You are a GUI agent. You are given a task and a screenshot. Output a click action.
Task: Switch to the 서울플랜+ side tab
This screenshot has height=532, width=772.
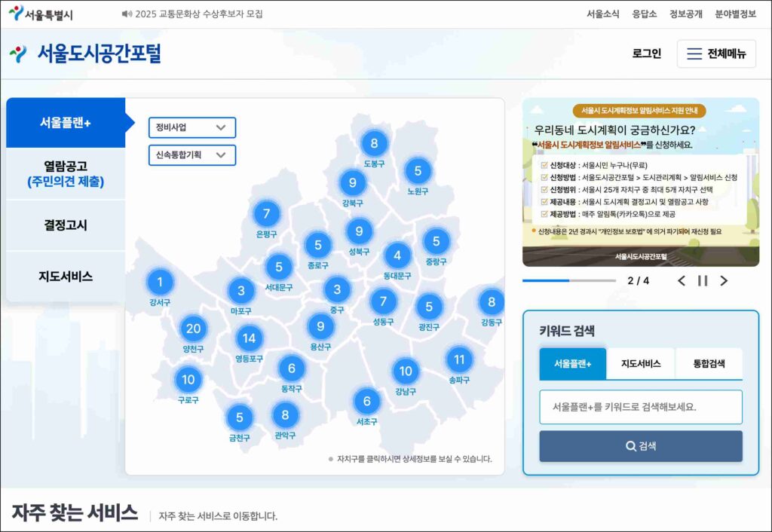[x=66, y=123]
